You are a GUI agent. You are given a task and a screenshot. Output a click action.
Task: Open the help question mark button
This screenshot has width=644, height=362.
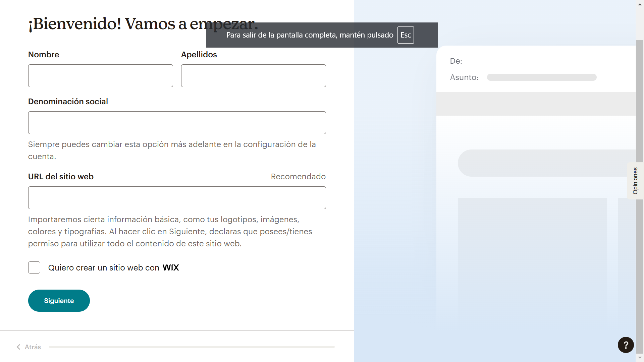coord(626,345)
